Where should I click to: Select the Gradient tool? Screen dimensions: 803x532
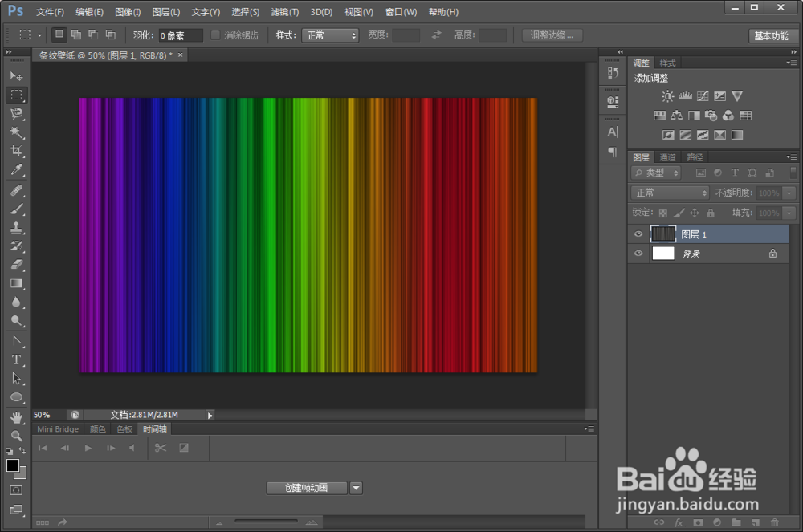click(x=16, y=283)
